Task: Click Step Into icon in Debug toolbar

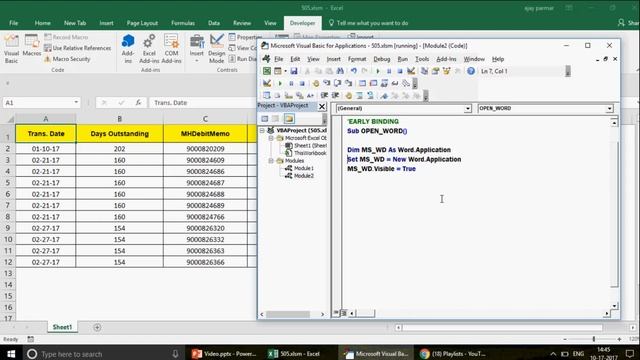Action: 327,84
